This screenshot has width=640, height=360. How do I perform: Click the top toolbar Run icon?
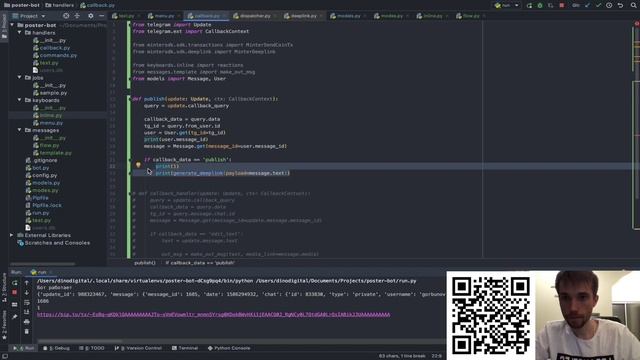[529, 5]
